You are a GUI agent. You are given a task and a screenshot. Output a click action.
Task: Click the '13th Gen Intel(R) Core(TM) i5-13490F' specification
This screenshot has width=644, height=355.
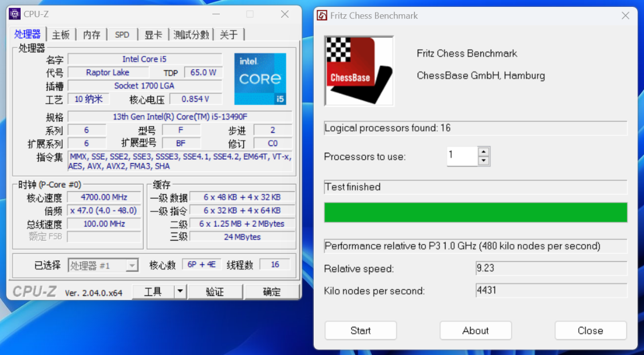(x=180, y=117)
